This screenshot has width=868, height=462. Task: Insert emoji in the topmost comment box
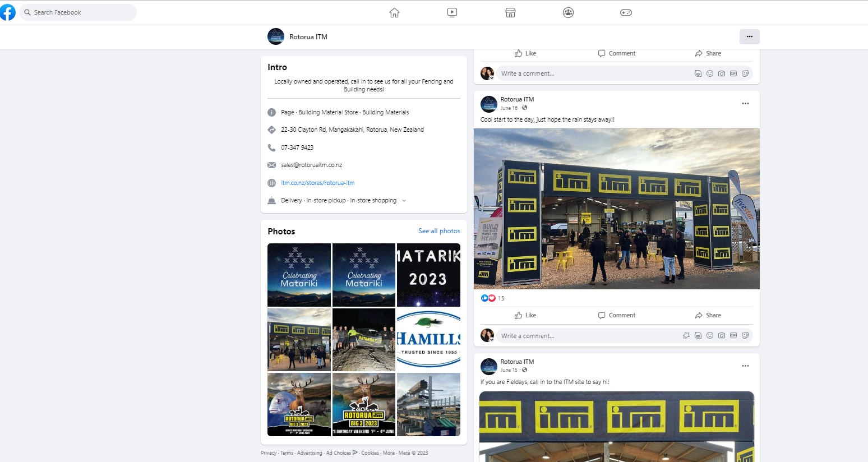coord(710,73)
